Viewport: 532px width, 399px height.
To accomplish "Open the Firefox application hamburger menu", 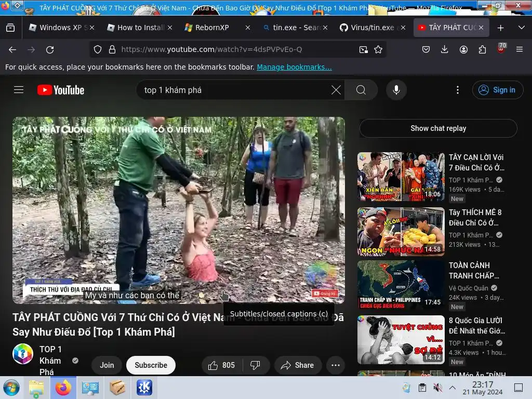I will [520, 49].
